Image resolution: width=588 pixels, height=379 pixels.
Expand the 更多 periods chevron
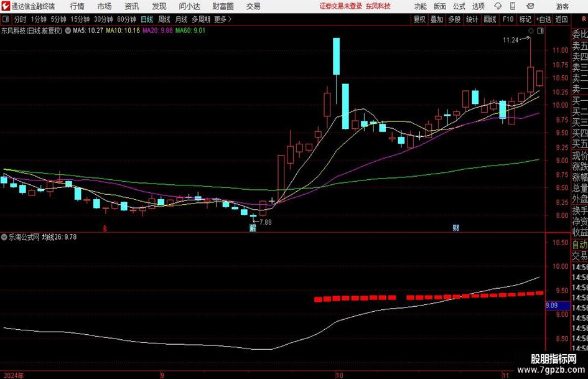click(x=223, y=19)
